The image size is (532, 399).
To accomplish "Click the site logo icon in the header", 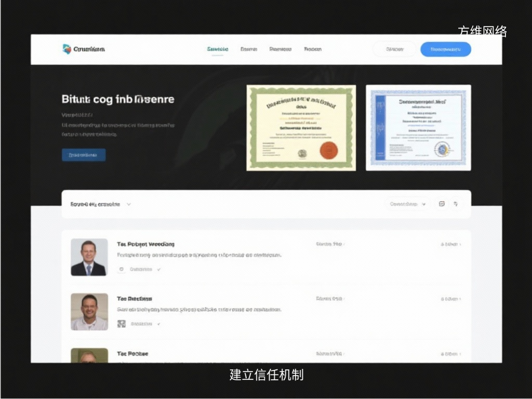I will pyautogui.click(x=66, y=49).
